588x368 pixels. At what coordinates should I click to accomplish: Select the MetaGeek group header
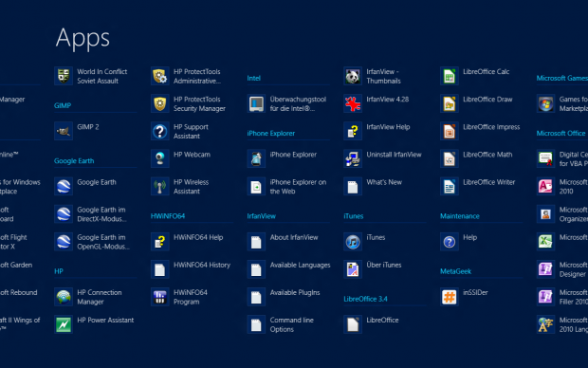point(455,271)
